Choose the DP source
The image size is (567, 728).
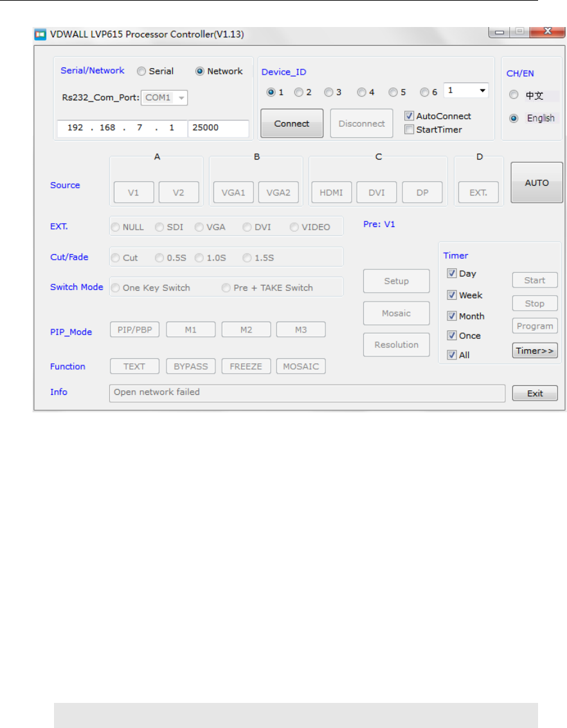(422, 193)
